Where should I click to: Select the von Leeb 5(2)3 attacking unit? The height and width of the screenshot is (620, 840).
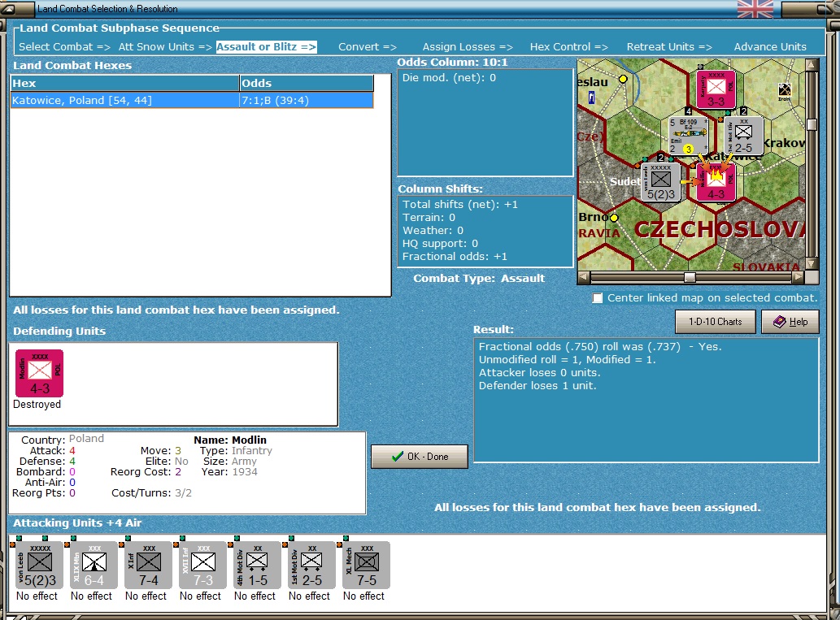point(39,566)
